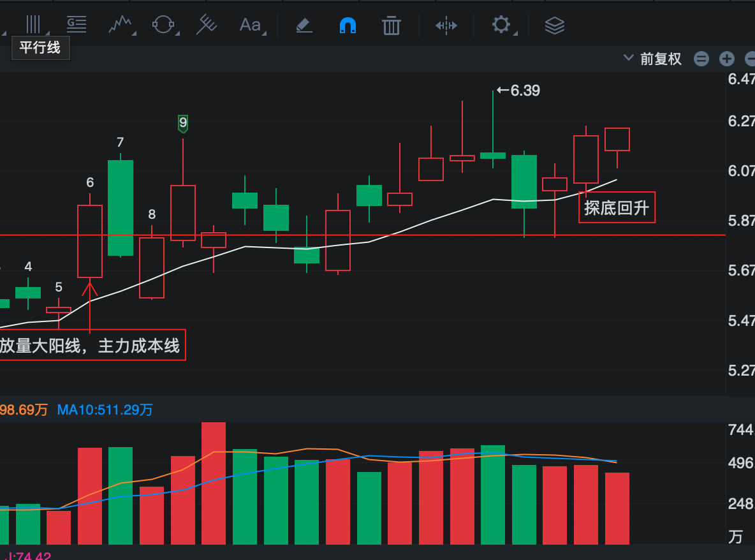Toggle the measure arrows tool
755x560 pixels.
pyautogui.click(x=446, y=26)
